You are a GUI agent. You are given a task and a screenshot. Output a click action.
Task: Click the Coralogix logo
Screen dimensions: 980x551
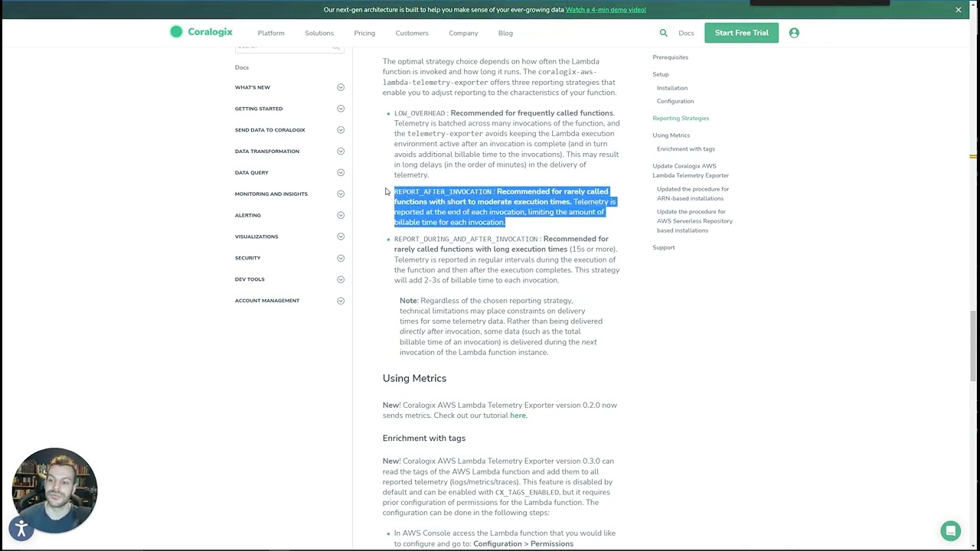click(201, 32)
